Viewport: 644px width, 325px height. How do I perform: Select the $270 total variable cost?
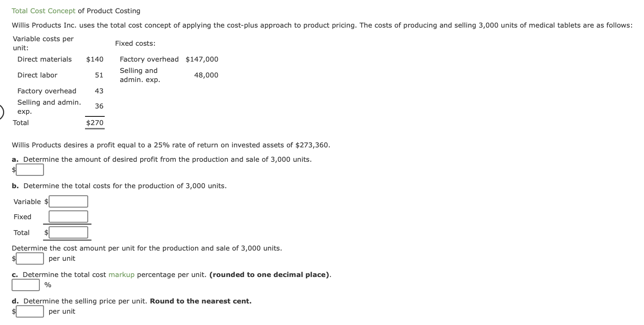pos(94,122)
